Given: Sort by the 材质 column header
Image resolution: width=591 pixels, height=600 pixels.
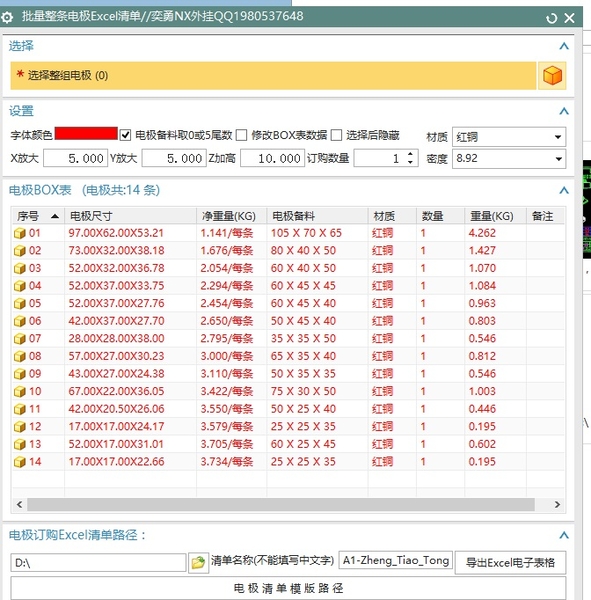Looking at the screenshot, I should pos(392,216).
